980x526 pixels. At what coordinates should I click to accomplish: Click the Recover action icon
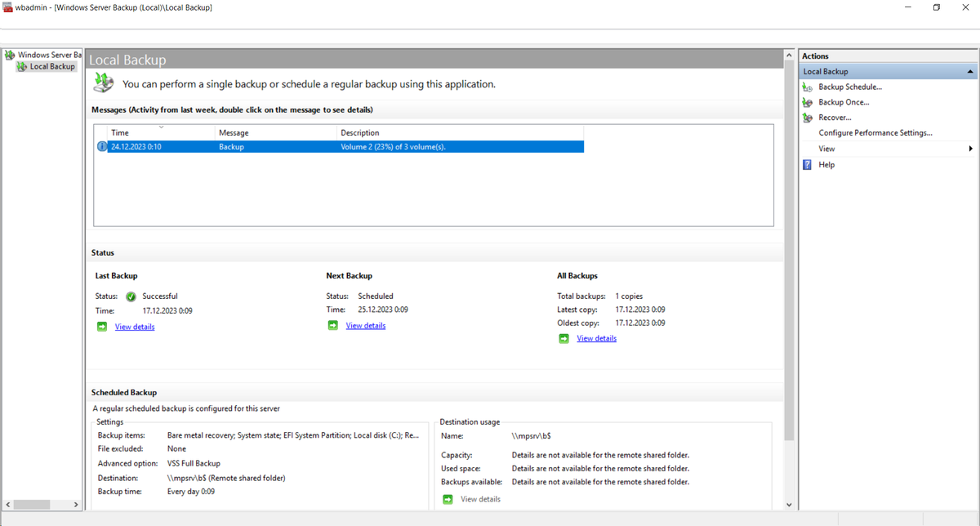click(808, 118)
